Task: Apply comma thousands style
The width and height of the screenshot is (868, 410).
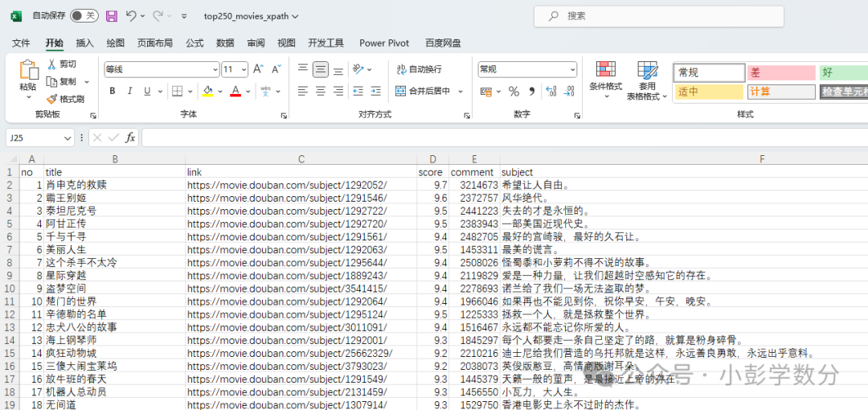Action: tap(532, 92)
